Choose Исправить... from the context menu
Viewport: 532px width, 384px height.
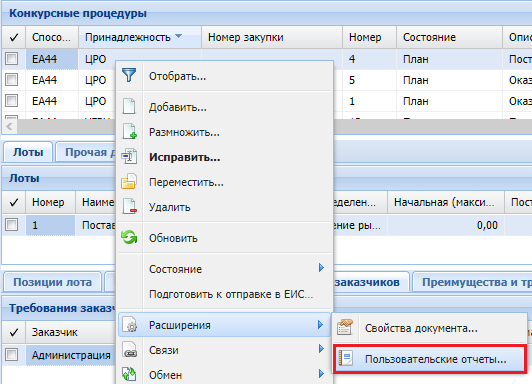pyautogui.click(x=224, y=157)
